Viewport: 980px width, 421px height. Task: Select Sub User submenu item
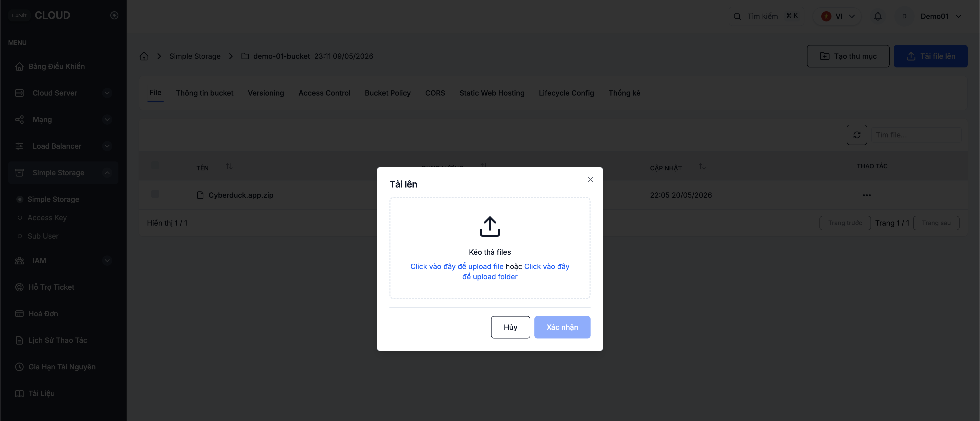[43, 236]
